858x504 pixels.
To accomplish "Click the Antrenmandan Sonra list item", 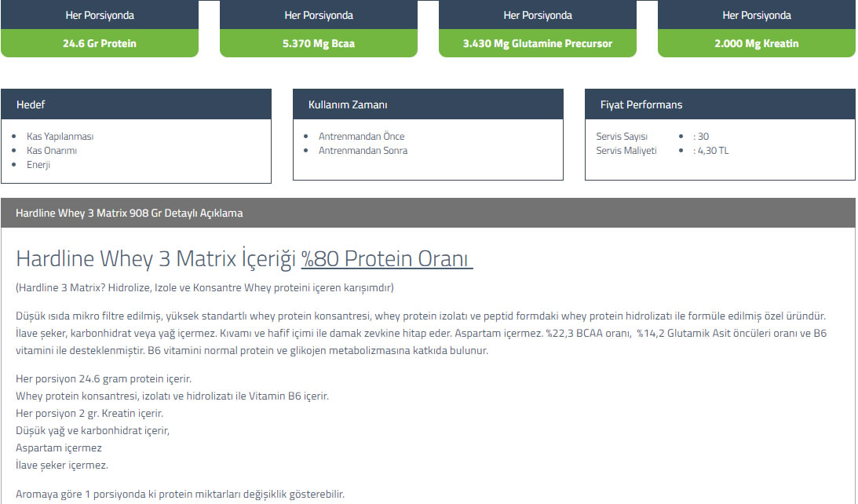I will pyautogui.click(x=363, y=151).
